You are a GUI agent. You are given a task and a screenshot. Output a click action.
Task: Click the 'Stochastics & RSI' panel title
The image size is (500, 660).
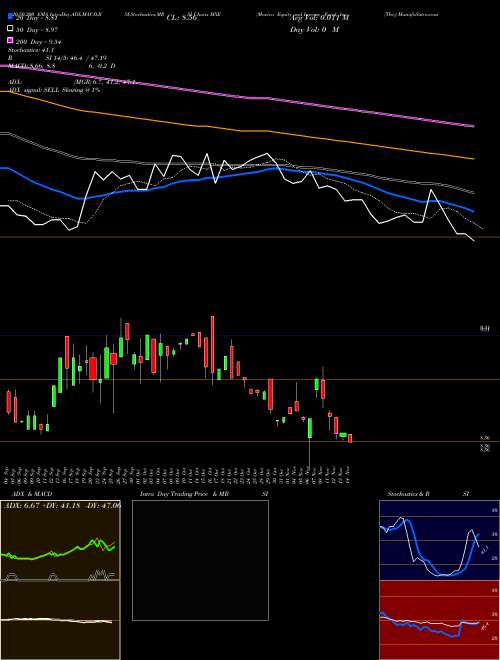click(x=428, y=494)
